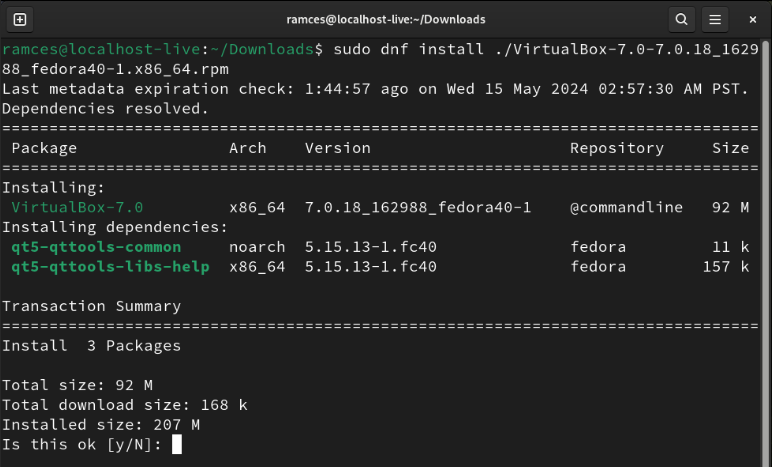Click 'Total download size: 168 k' line

tap(125, 405)
